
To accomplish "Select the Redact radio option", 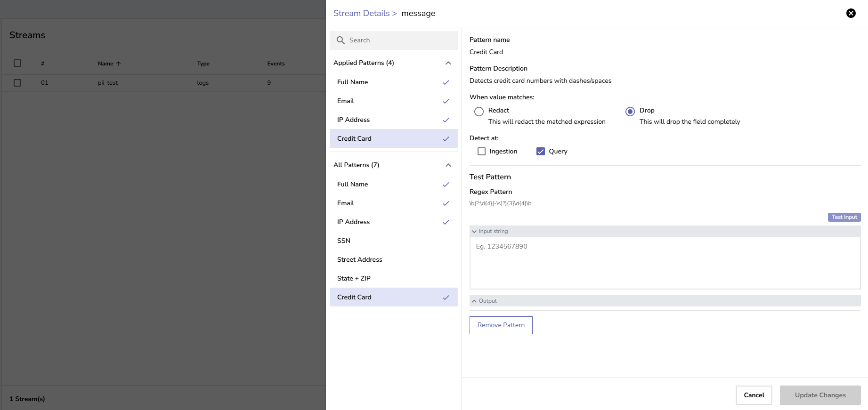I will point(479,112).
